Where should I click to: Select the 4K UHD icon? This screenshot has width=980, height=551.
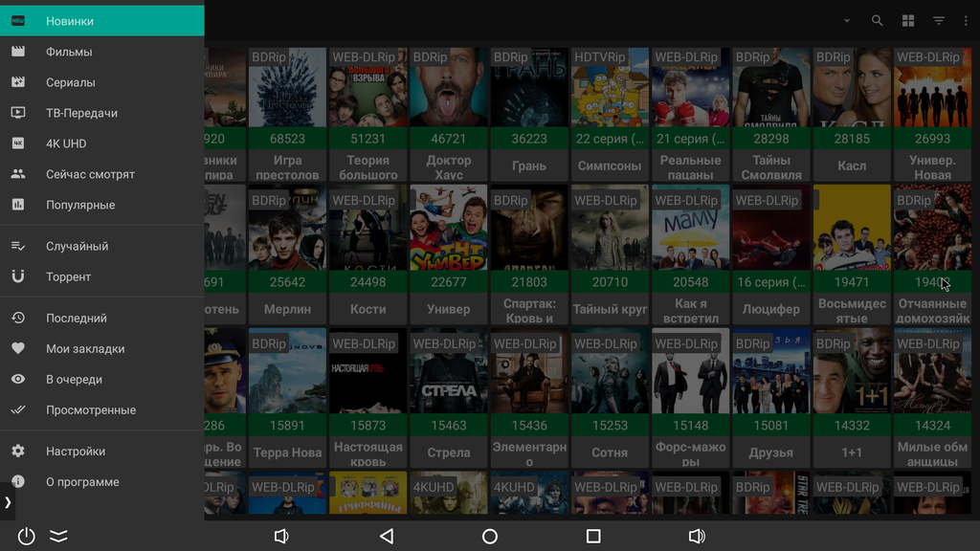point(18,143)
